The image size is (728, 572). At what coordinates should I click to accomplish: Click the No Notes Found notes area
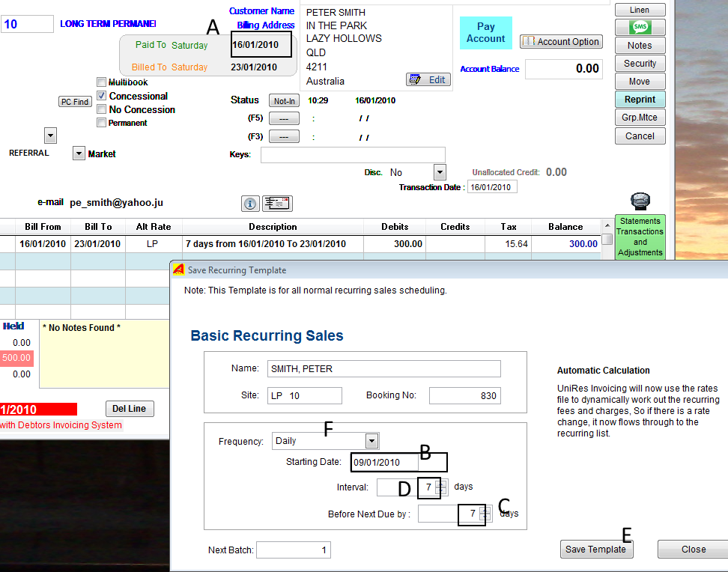(x=104, y=353)
